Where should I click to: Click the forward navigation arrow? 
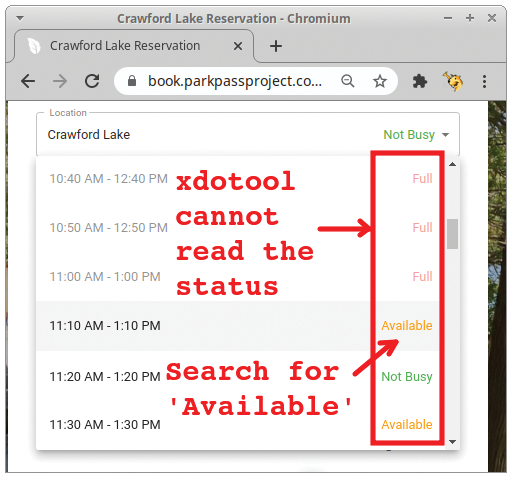(60, 81)
